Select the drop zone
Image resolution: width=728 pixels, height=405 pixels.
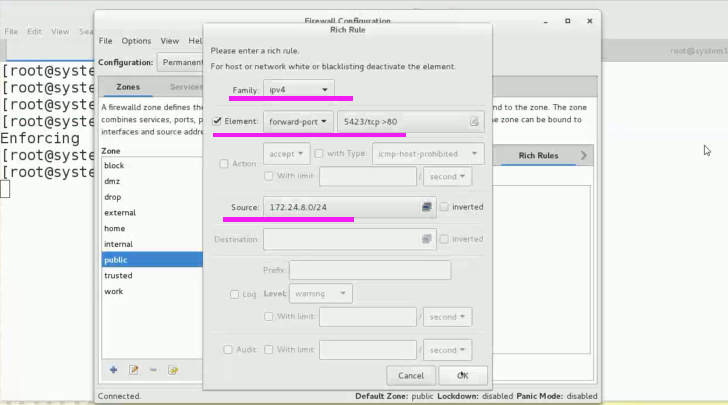[152, 197]
